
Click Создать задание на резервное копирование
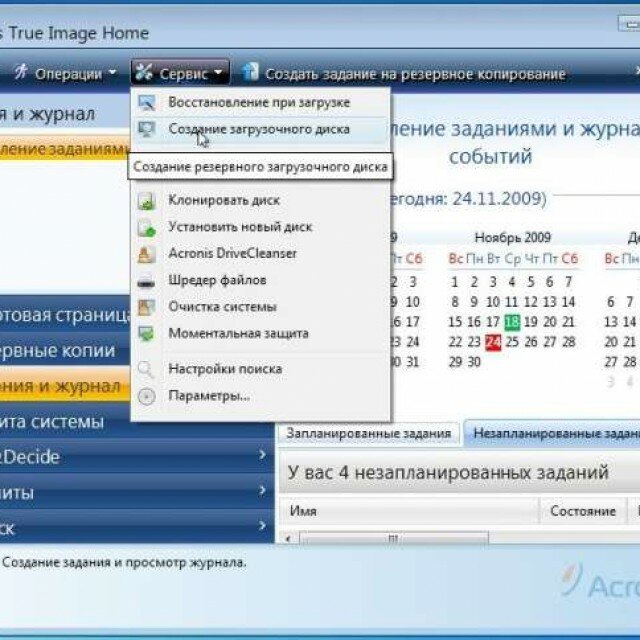coord(404,73)
